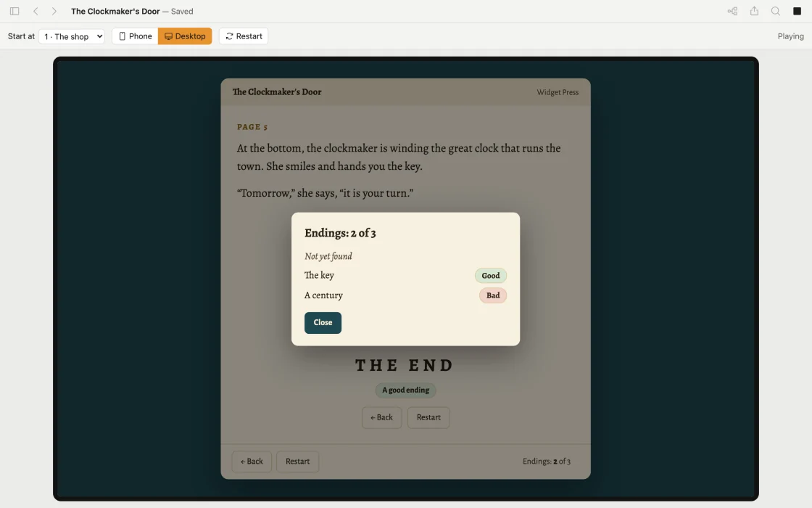The height and width of the screenshot is (508, 812).
Task: Click Restart in the top toolbar
Action: click(x=244, y=36)
